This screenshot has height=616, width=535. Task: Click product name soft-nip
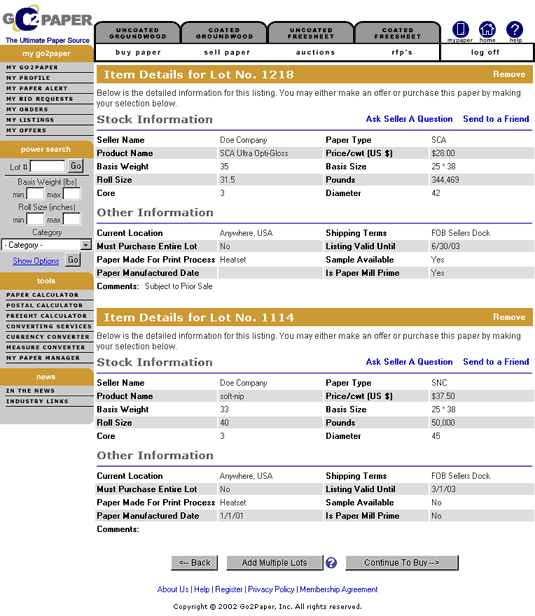pyautogui.click(x=232, y=396)
